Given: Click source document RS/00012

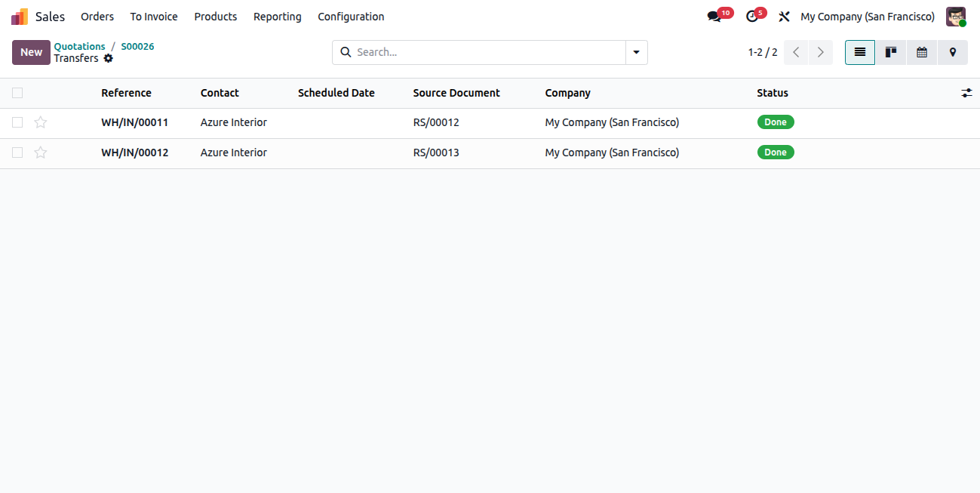Looking at the screenshot, I should pyautogui.click(x=436, y=122).
